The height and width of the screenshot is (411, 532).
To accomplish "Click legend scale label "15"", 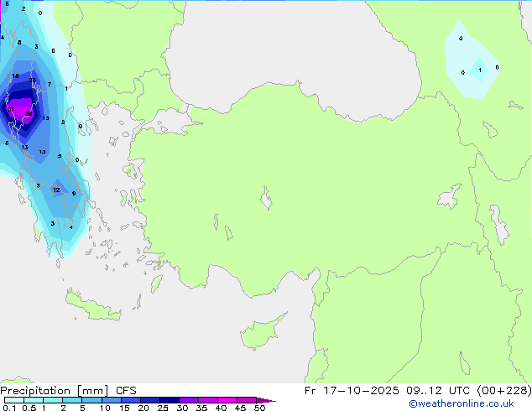I will [124, 408].
